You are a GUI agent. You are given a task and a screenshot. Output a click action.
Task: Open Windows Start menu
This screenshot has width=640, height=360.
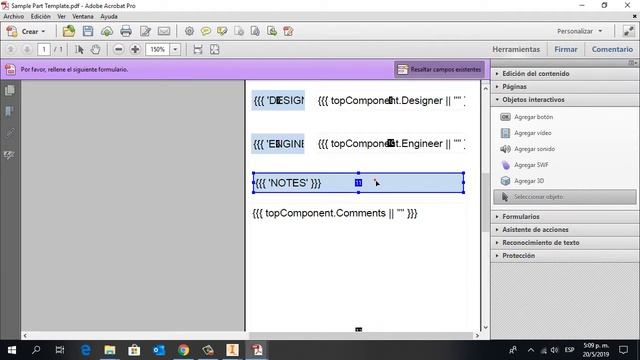pos(12,350)
